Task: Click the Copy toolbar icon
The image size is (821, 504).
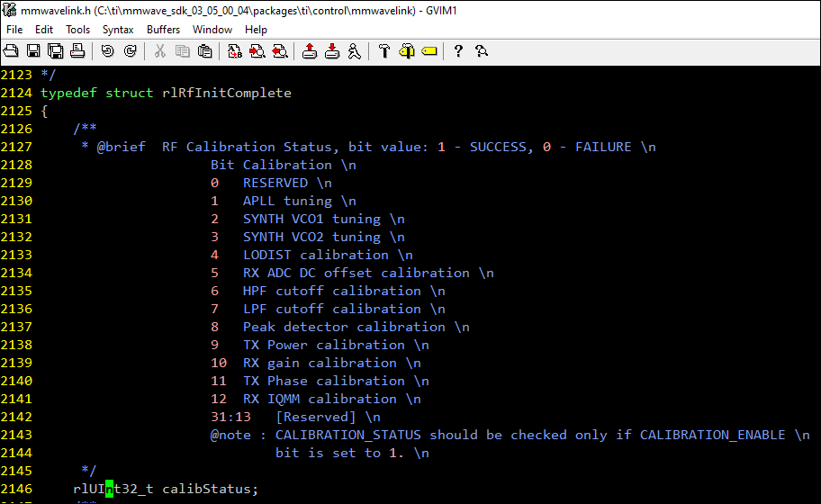Action: coord(182,50)
